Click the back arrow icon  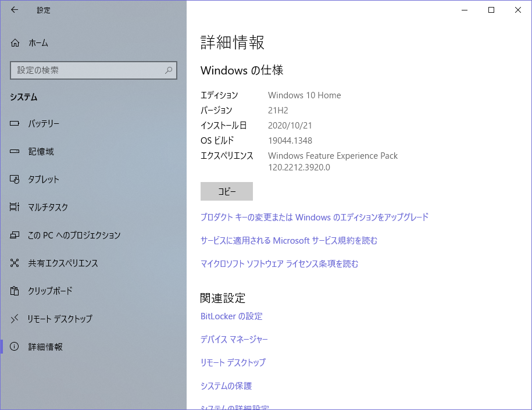click(x=15, y=10)
